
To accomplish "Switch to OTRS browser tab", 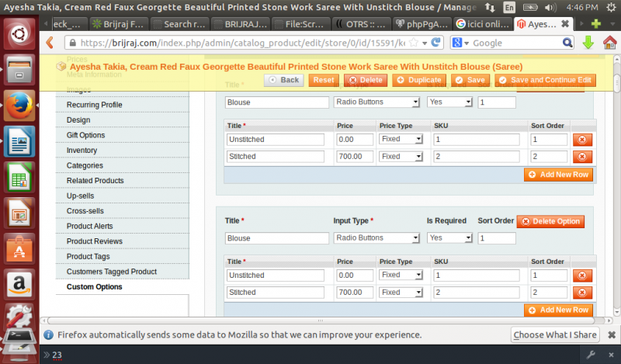I will pos(361,24).
